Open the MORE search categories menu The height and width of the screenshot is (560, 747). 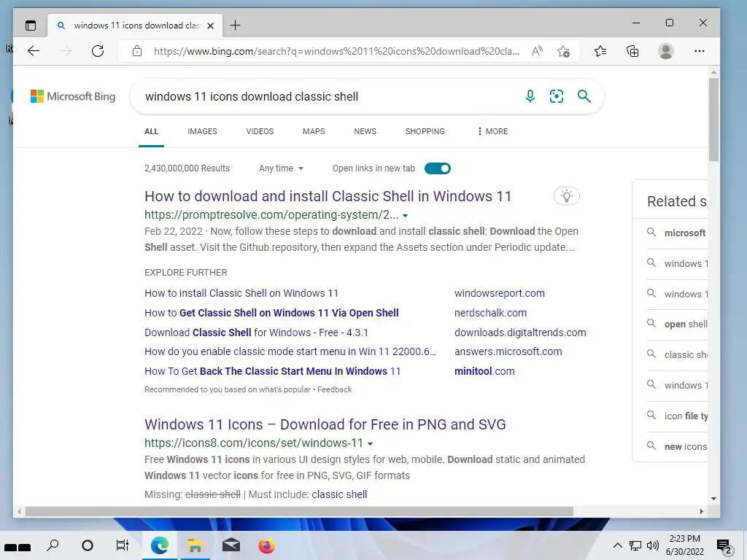492,131
